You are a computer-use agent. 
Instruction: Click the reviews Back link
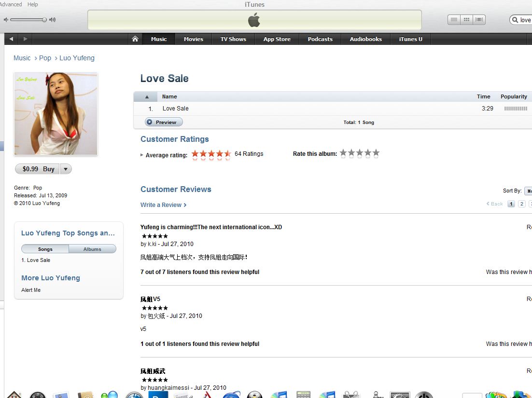tap(495, 204)
